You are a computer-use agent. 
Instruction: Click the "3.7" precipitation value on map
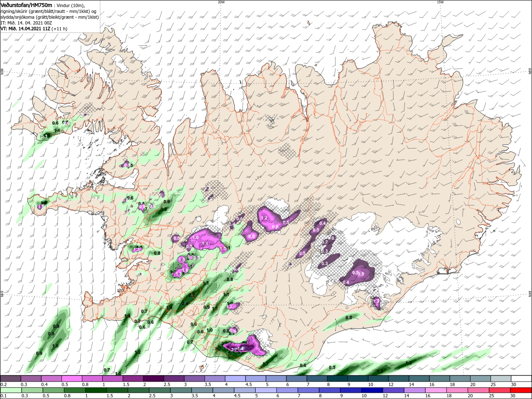click(x=234, y=350)
